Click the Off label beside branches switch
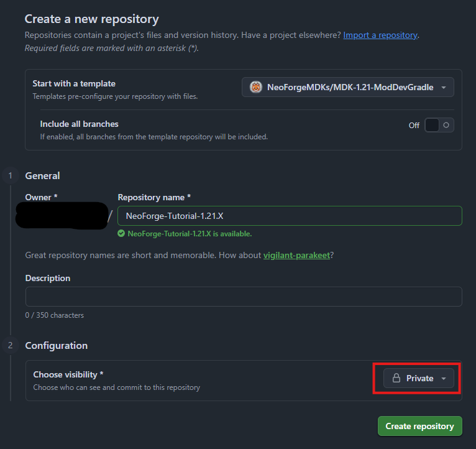Screen dimensions: 476x449 (414, 126)
